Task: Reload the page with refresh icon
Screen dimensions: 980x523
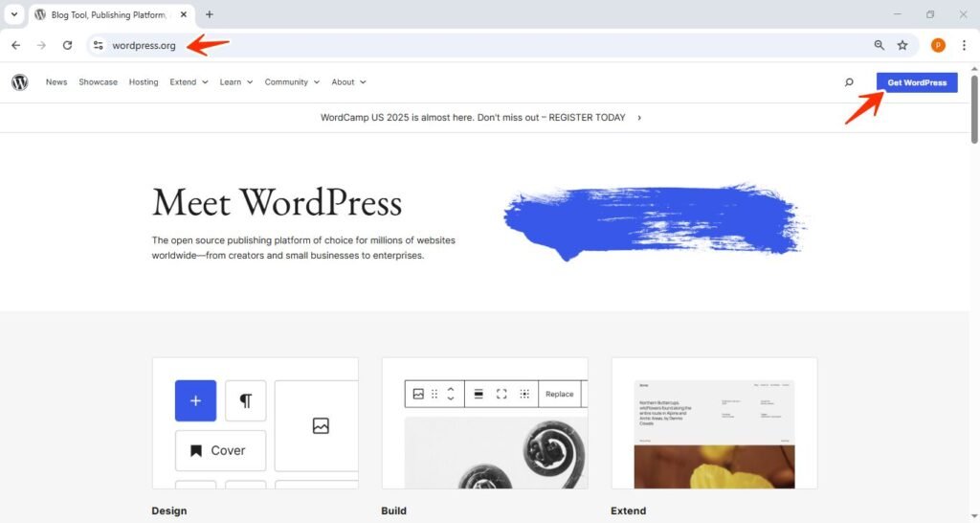Action: pos(67,45)
